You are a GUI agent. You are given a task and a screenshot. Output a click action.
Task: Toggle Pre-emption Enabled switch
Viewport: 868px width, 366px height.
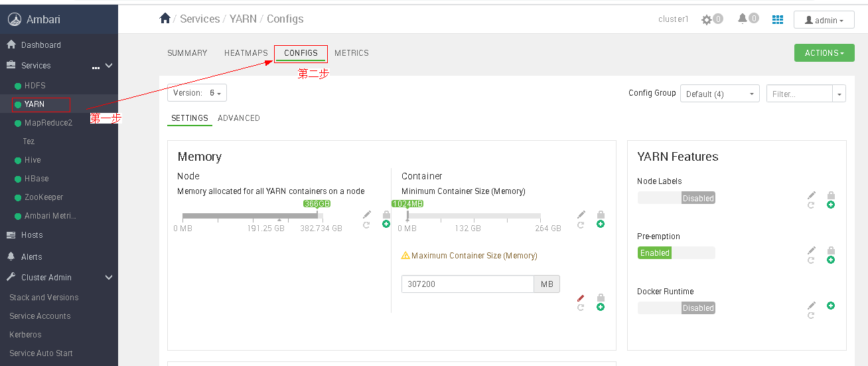(x=676, y=253)
